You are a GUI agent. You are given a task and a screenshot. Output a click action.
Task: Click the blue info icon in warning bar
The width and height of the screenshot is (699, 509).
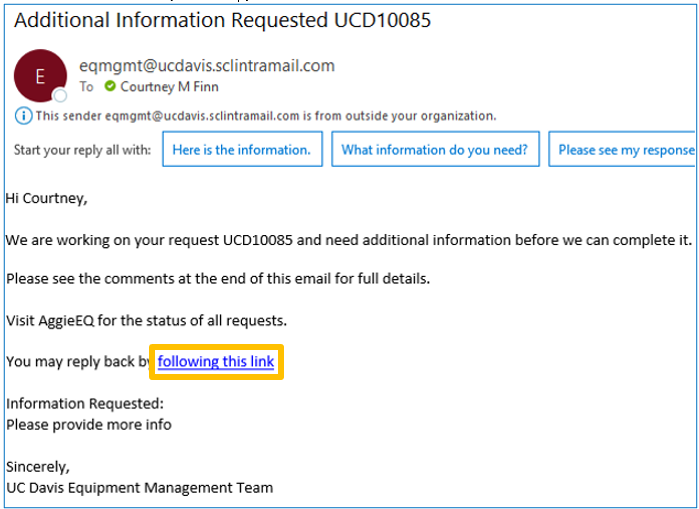click(23, 116)
